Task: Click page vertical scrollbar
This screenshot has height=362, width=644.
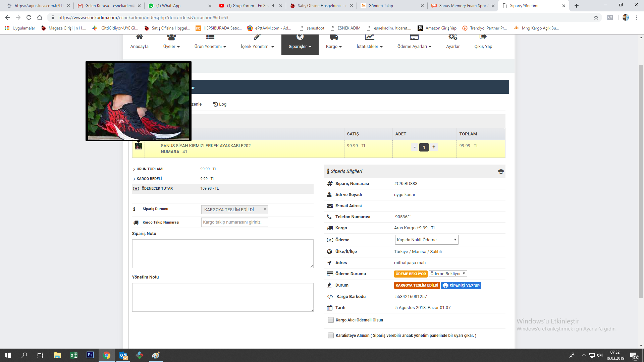Action: click(641, 181)
